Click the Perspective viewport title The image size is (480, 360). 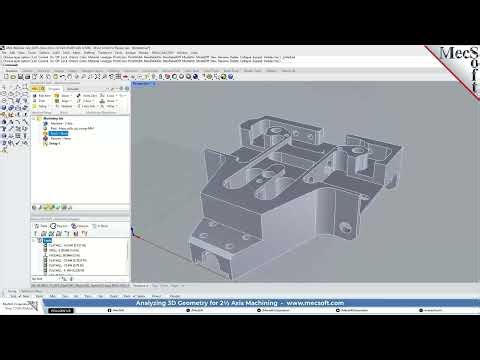pos(142,84)
